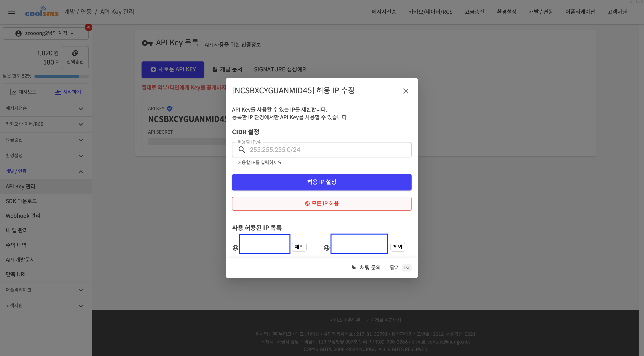Viewport: 644px width, 356px height.
Task: Close the allowed IP edit dialog
Action: tap(405, 91)
